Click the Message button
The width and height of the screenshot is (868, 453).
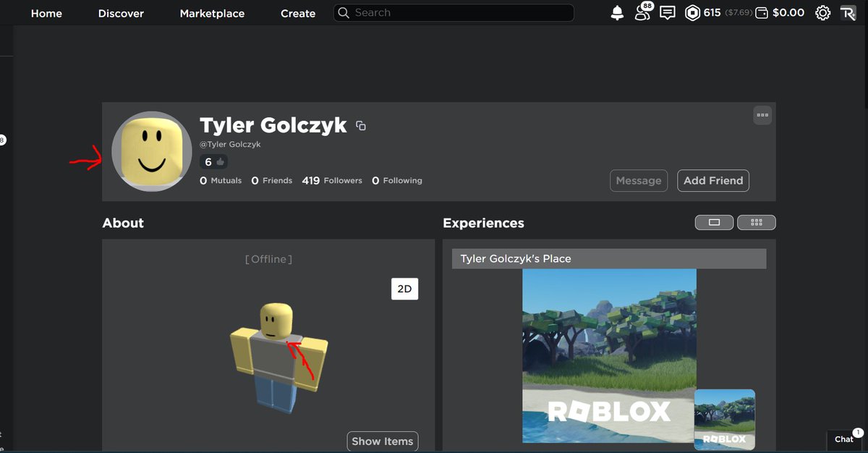pos(639,181)
